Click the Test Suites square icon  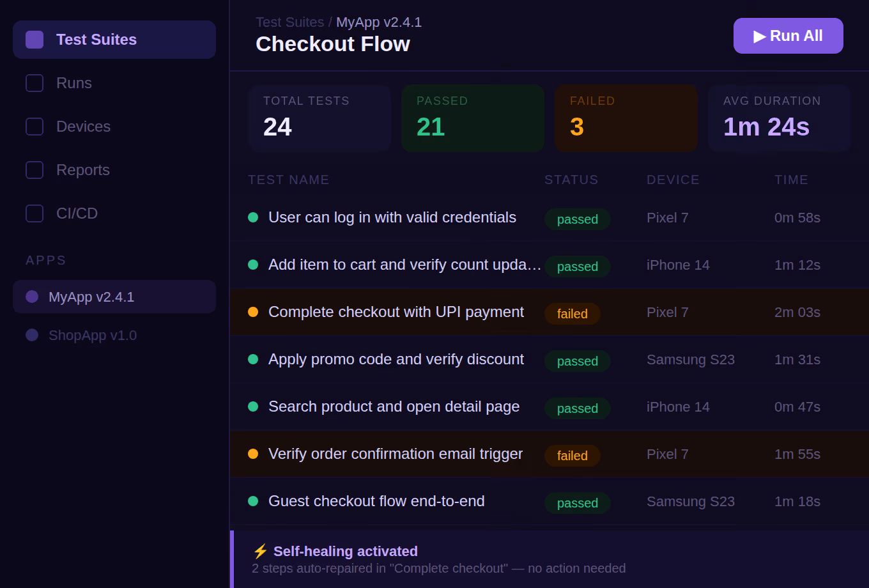35,40
